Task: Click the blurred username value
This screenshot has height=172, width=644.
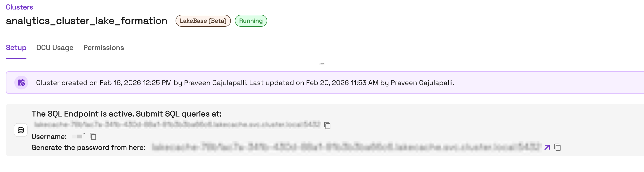Action: point(79,136)
